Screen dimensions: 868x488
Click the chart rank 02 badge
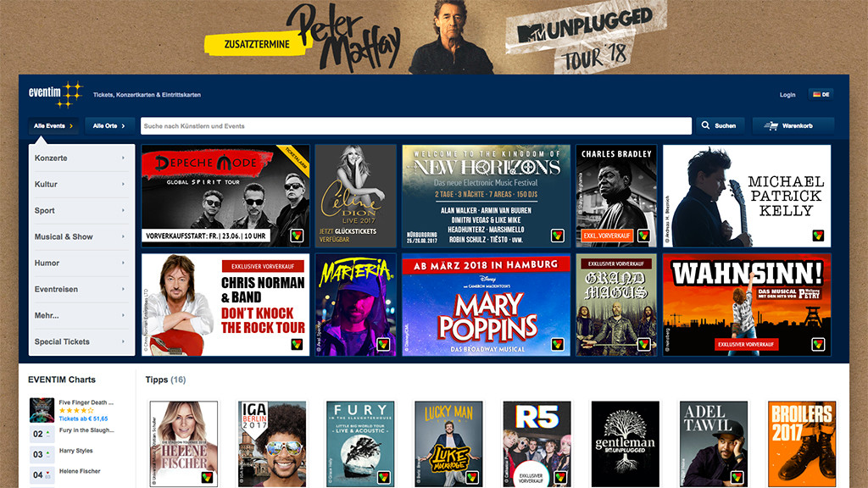[42, 434]
